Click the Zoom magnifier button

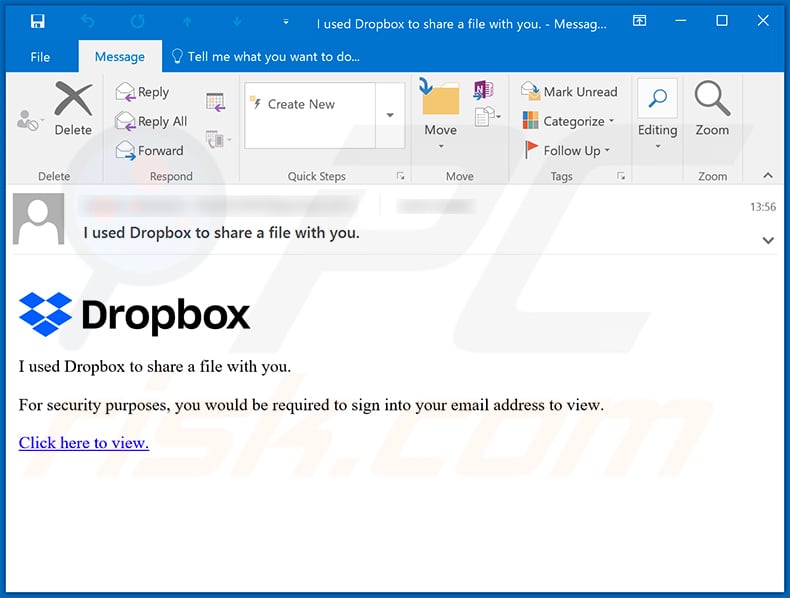[712, 108]
